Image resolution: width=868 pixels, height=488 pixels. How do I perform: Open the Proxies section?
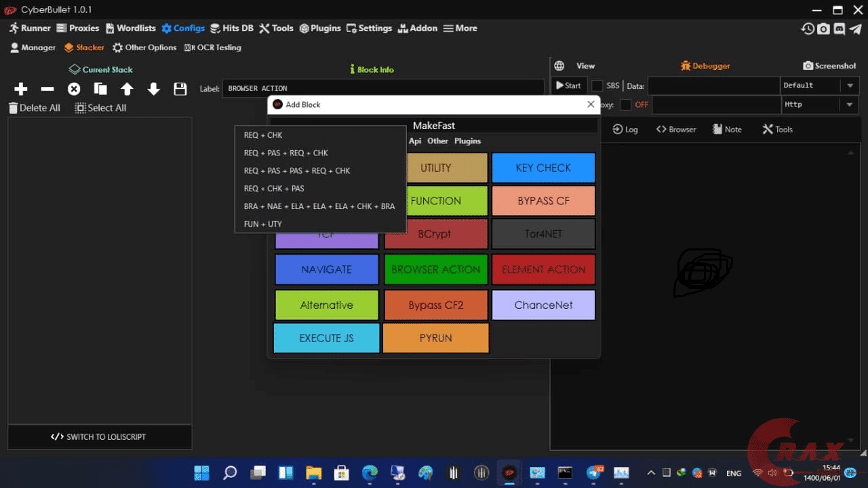pos(77,29)
